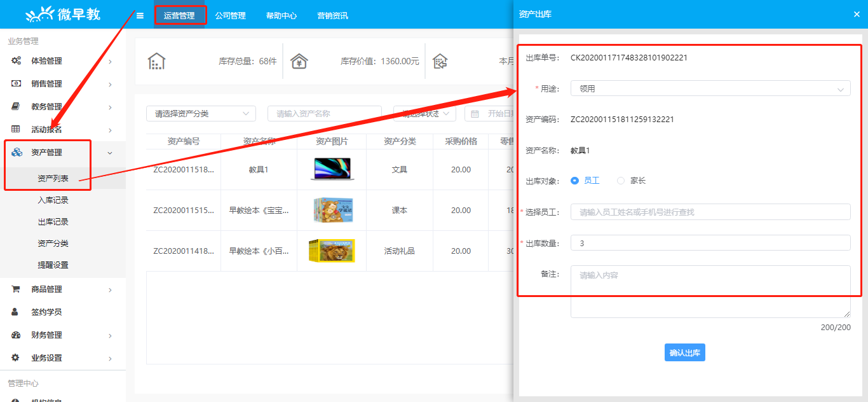This screenshot has height=402, width=868.
Task: Click the 确认出库 button
Action: coord(685,353)
